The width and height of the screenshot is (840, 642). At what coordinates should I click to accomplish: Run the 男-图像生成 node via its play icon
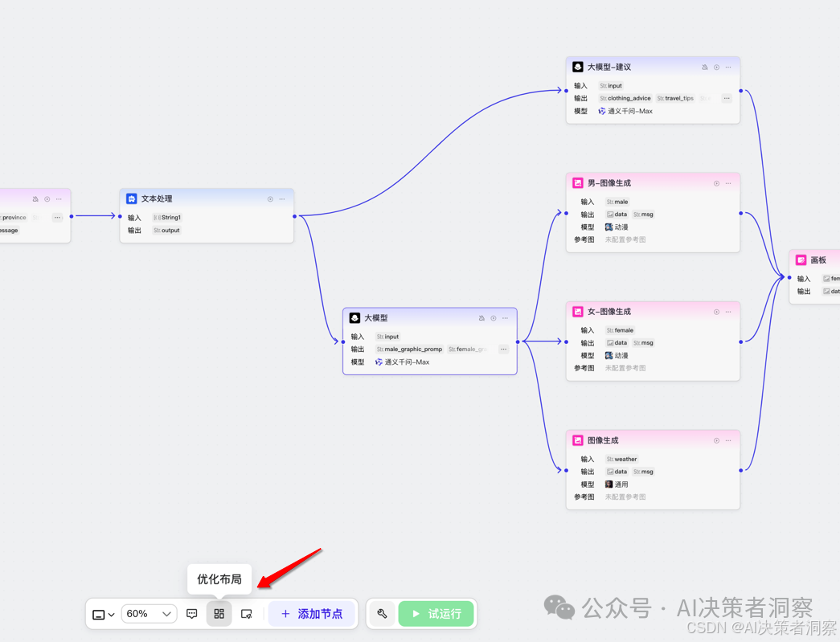(x=716, y=183)
